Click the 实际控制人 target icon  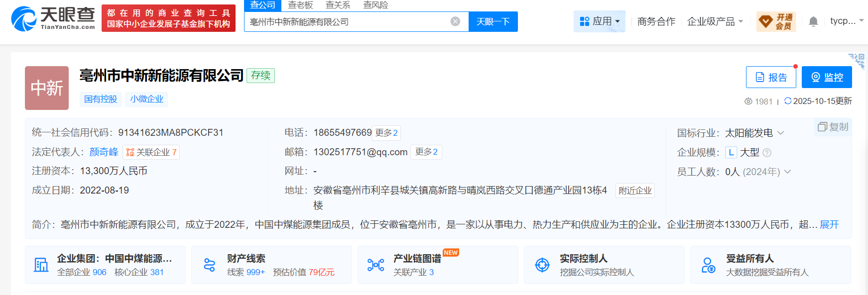542,265
